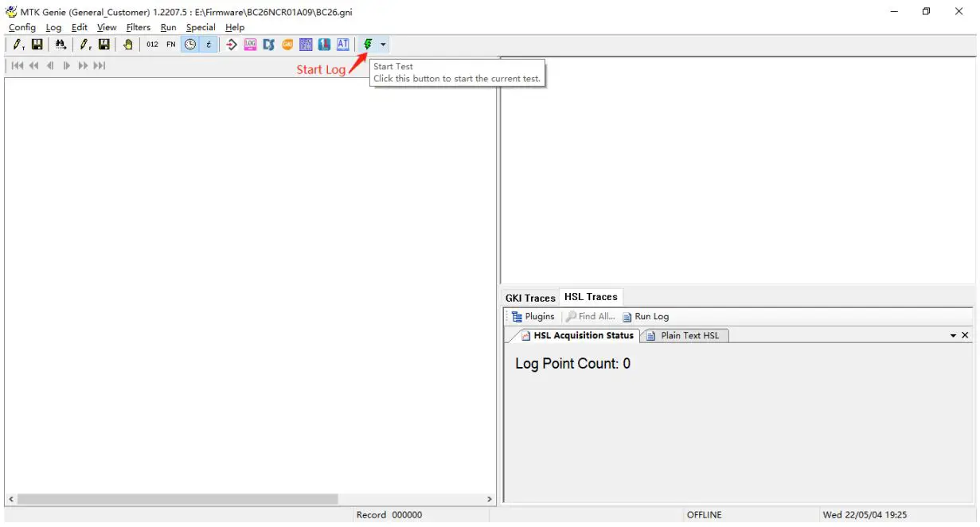Go to the first record navigation icon
980x527 pixels.
coord(17,65)
